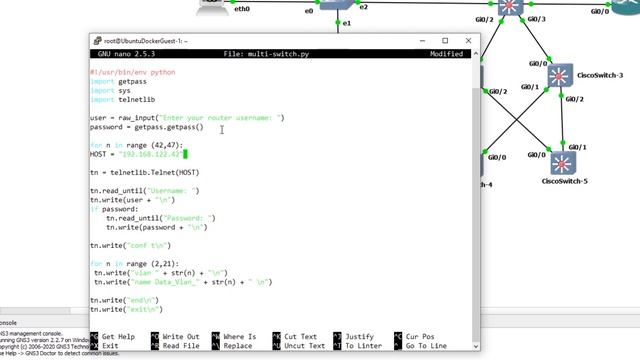
Task: Click the PuTTY icon in terminal title bar
Action: (97, 41)
